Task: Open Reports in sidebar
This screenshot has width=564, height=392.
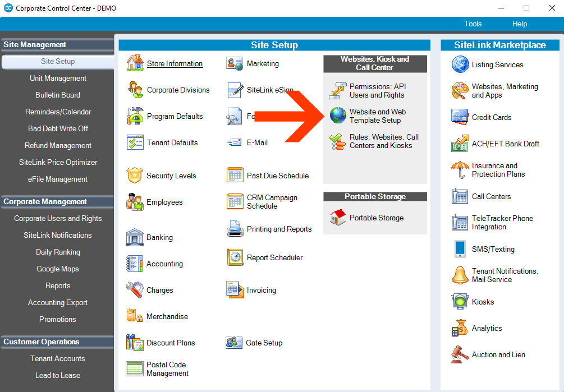Action: coord(58,285)
